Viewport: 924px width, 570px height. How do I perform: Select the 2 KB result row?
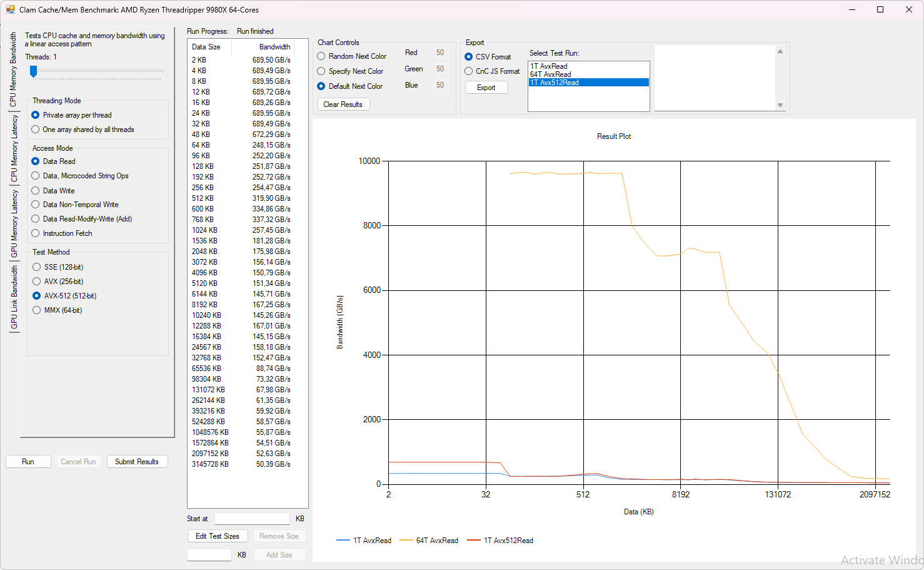pyautogui.click(x=241, y=60)
